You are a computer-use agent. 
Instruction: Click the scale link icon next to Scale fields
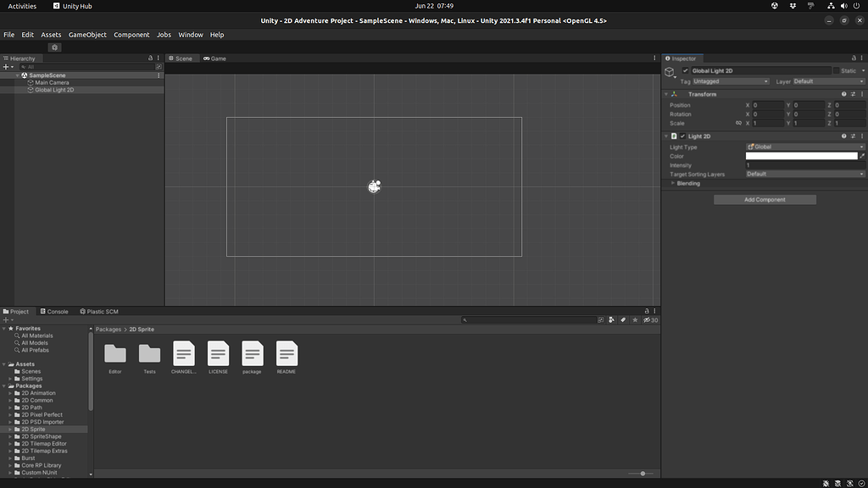[738, 123]
